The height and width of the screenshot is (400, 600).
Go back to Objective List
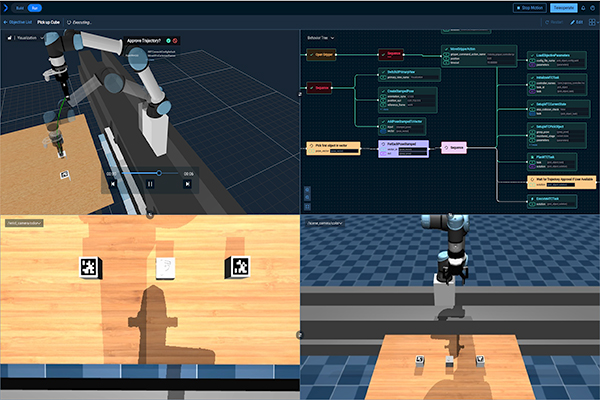tap(18, 22)
